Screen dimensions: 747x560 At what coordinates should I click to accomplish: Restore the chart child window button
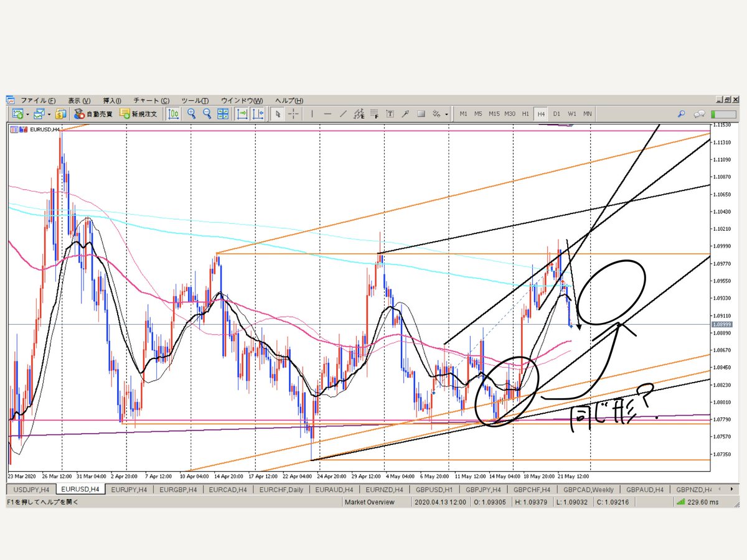[727, 100]
